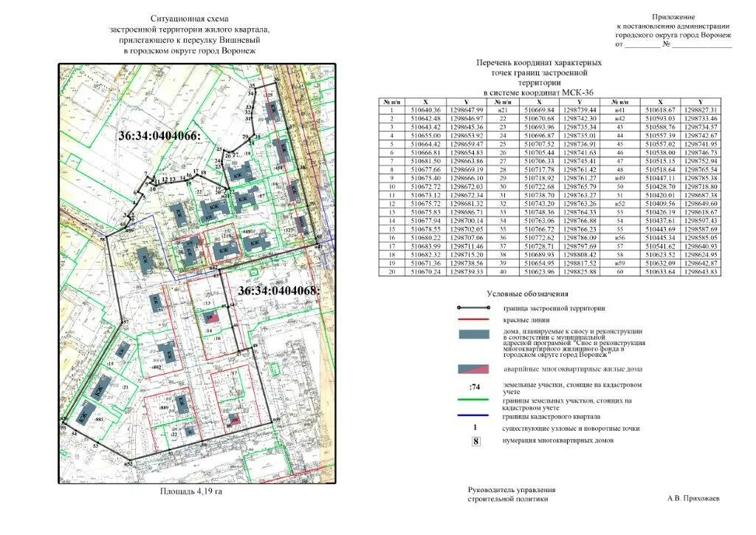Click the boxed number 8 legend symbol
Image resolution: width=756 pixels, height=535 pixels.
(x=476, y=441)
